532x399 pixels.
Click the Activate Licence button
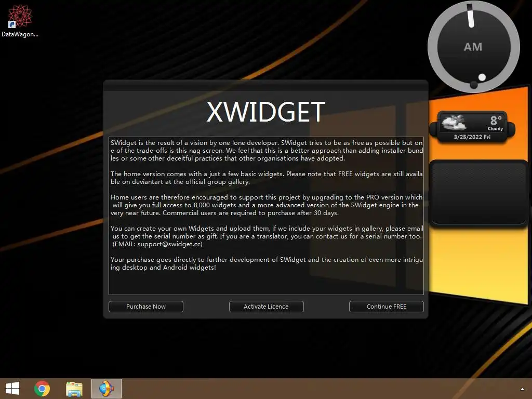[267, 307]
